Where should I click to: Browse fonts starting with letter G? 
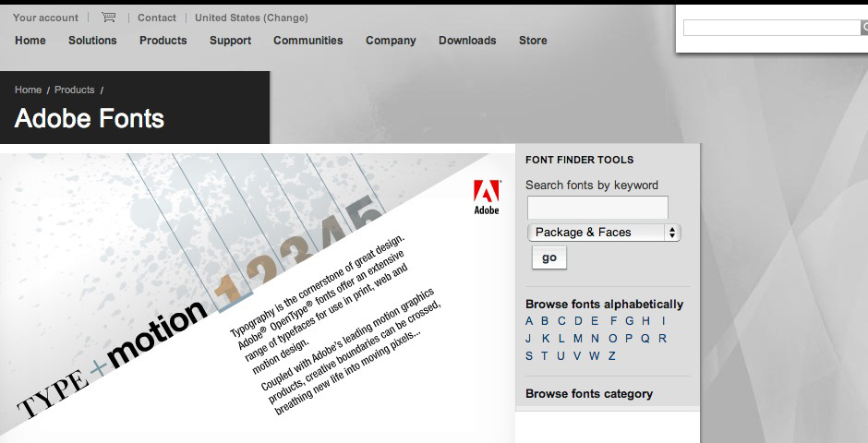630,321
